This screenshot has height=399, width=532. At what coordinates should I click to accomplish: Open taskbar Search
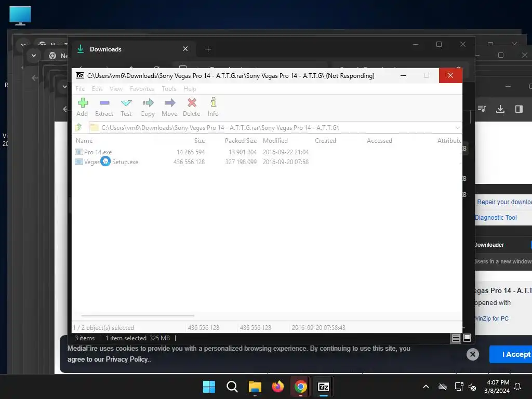(x=232, y=387)
